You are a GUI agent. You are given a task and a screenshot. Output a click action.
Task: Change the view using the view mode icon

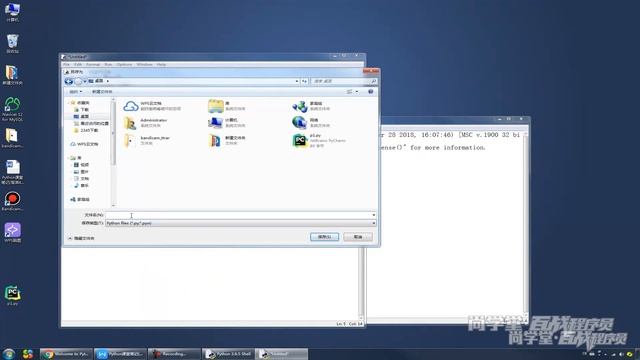click(349, 91)
